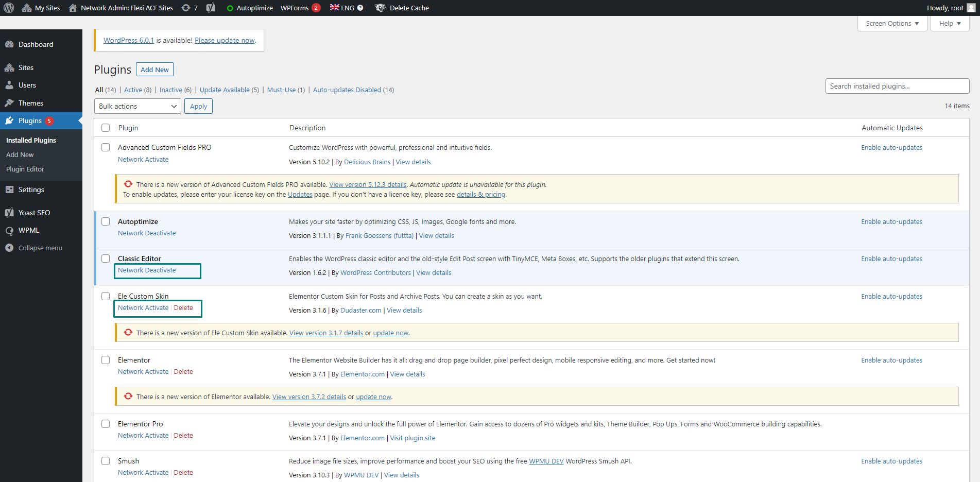Click the WordPress logo icon in admin bar
980x482 pixels.
9,8
